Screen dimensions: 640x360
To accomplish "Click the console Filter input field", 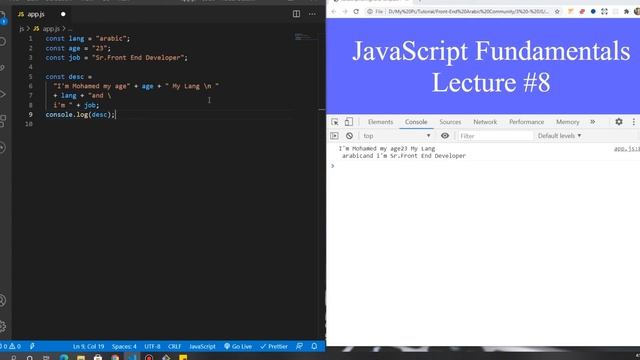I will click(x=495, y=136).
